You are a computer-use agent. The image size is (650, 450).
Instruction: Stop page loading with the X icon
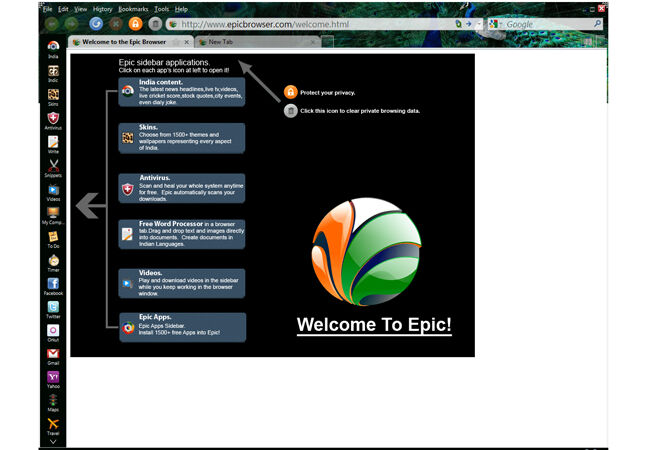(116, 24)
